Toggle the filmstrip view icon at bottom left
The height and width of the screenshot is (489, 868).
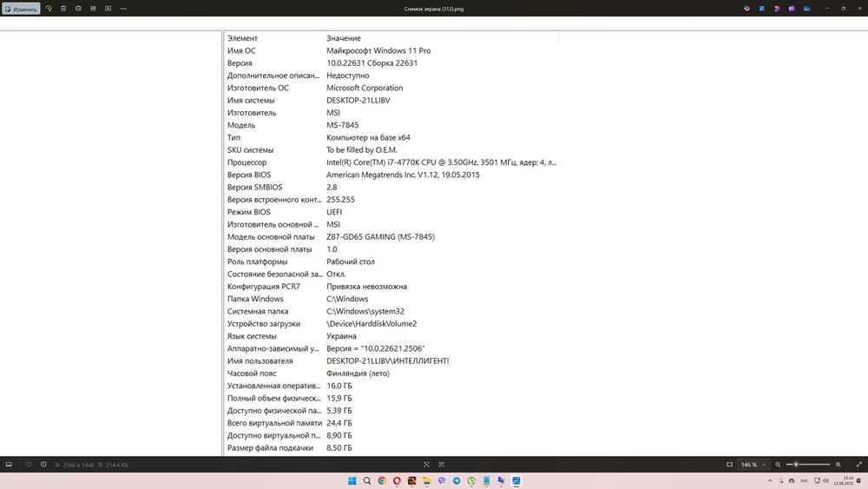click(x=9, y=465)
